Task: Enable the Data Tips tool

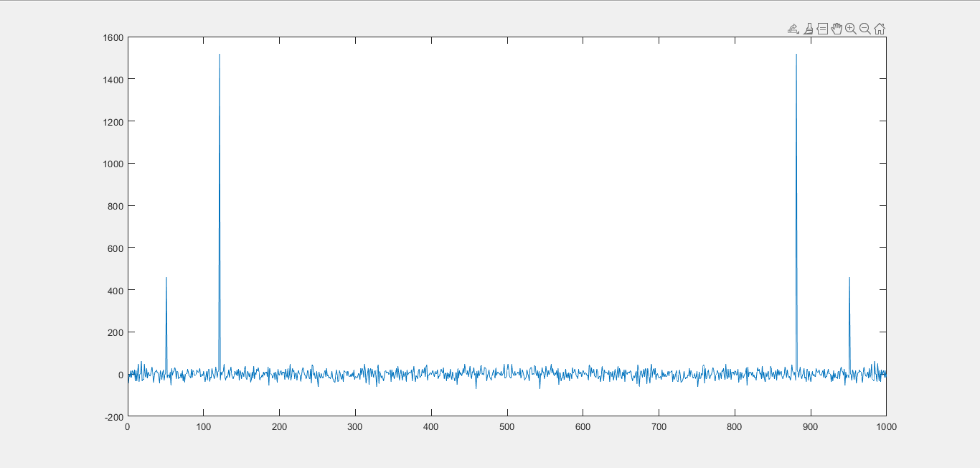Action: point(823,29)
